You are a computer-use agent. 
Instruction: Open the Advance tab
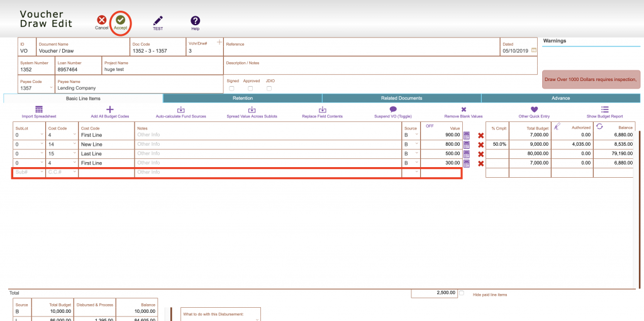(x=560, y=99)
